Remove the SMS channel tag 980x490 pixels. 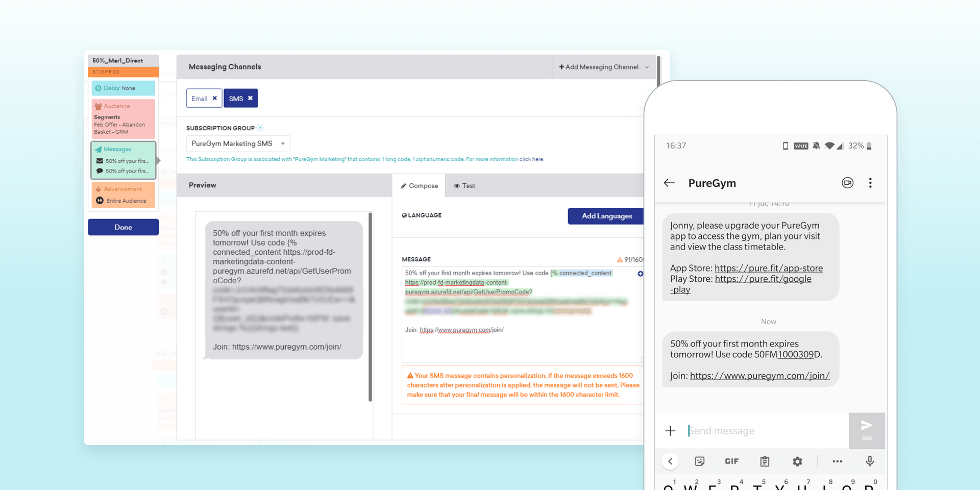tap(250, 99)
